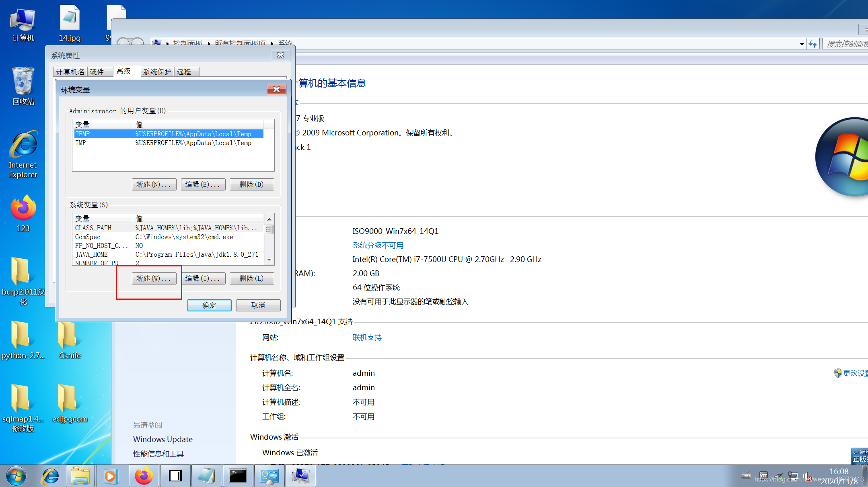Switch to the 计算机名 tab
This screenshot has width=868, height=487.
pos(70,72)
